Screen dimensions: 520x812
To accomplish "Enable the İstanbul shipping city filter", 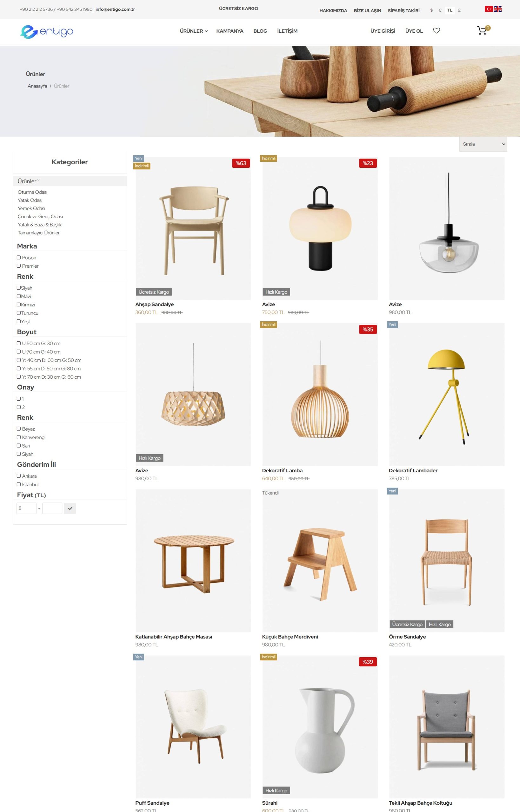I will (x=19, y=484).
